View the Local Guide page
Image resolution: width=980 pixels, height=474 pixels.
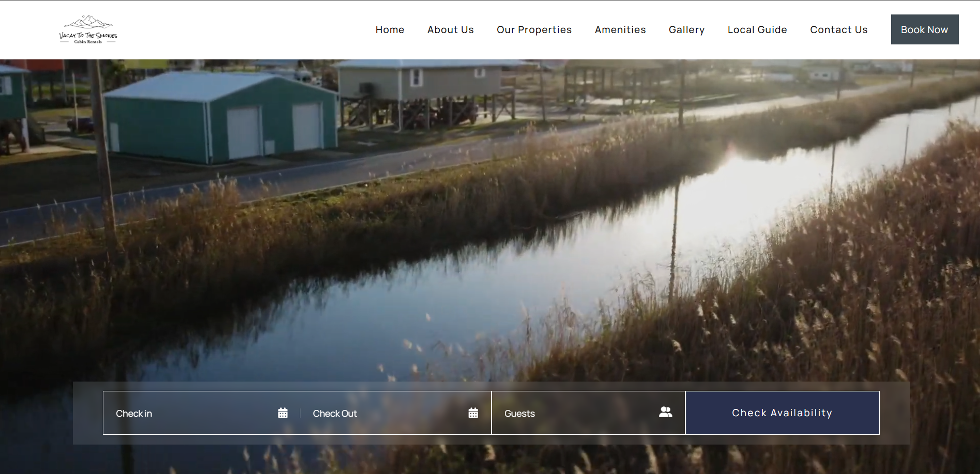[x=757, y=30]
